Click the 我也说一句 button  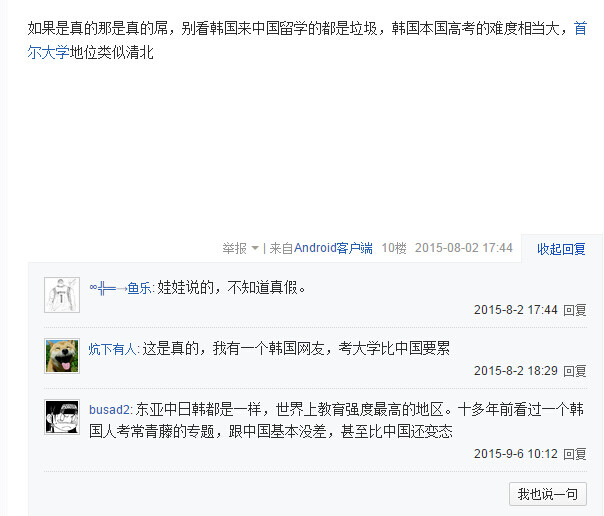[548, 494]
